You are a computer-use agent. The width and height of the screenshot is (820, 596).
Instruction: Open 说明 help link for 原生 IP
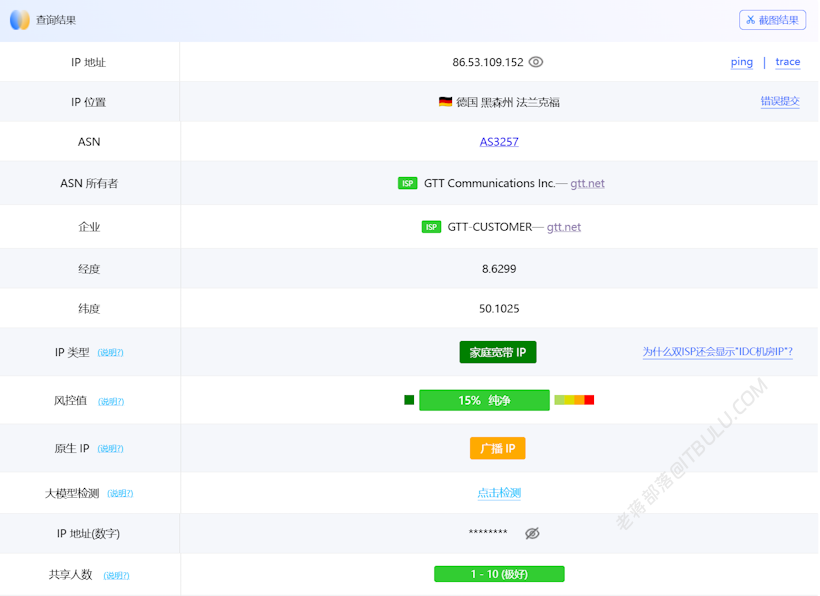[x=110, y=449]
